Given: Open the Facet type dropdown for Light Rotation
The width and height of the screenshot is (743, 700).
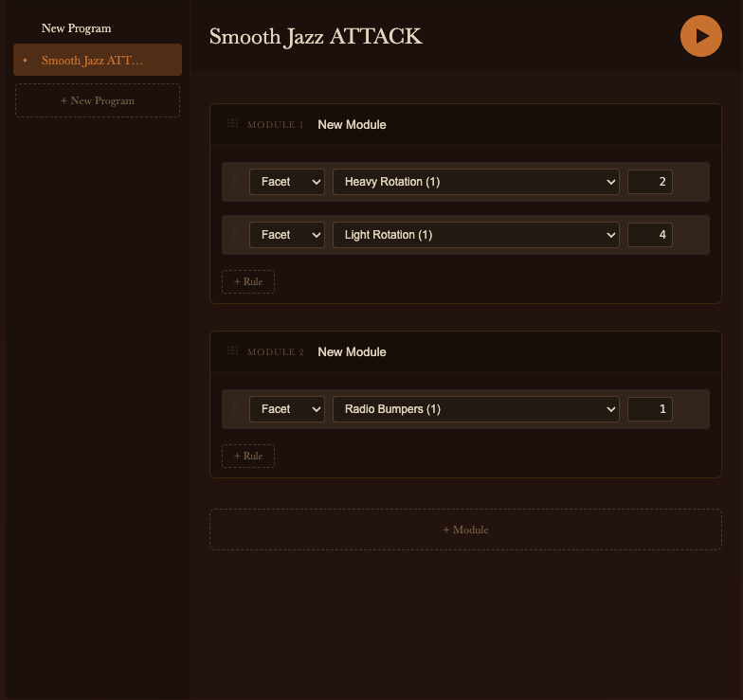Looking at the screenshot, I should tap(286, 235).
